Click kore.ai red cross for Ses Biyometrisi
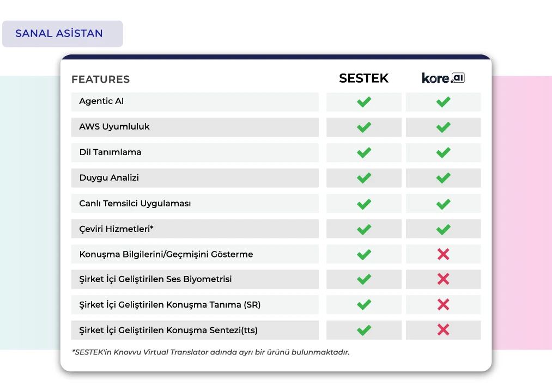This screenshot has height=392, width=552. click(443, 279)
